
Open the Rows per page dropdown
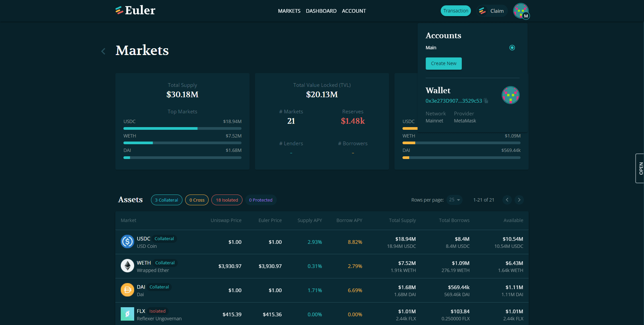[x=454, y=200]
